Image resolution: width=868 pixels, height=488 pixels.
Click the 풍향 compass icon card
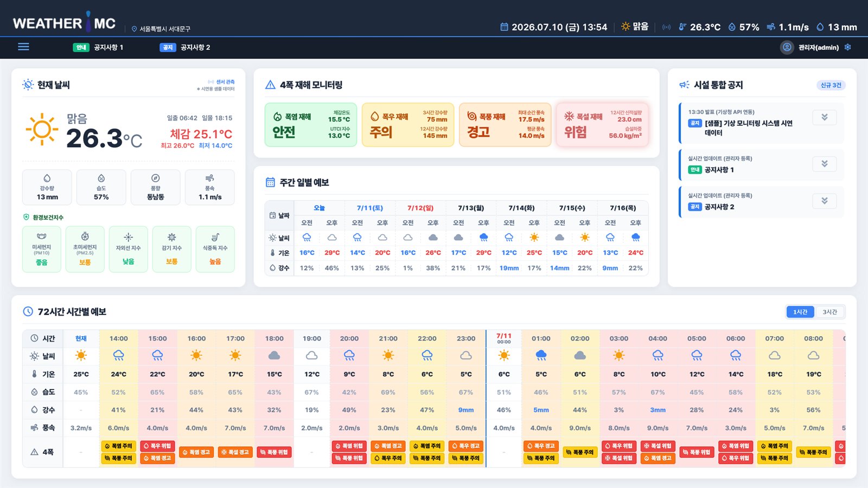[156, 187]
